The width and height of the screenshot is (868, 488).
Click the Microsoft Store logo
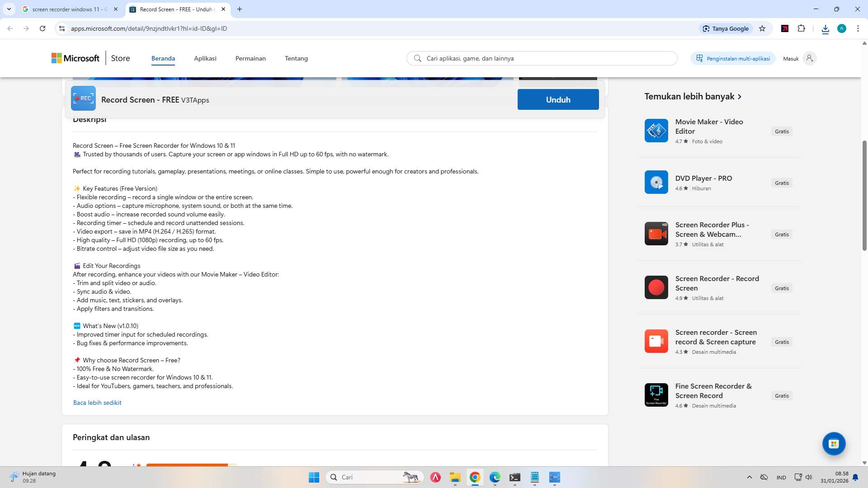(x=75, y=58)
